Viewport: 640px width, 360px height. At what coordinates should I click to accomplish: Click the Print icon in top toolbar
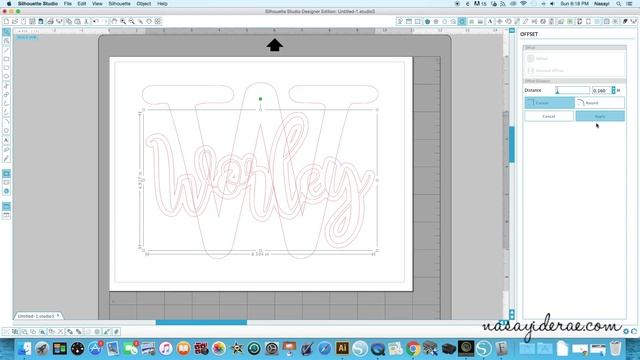tap(50, 21)
